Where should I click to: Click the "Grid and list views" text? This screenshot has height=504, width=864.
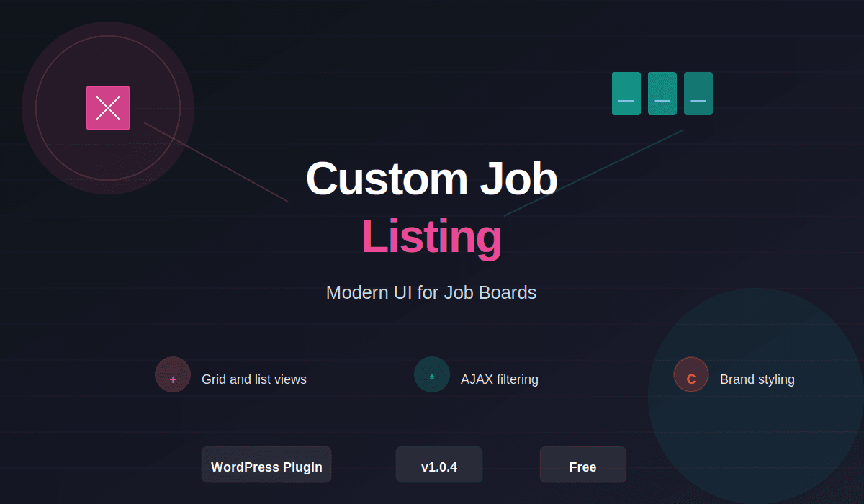pos(254,379)
